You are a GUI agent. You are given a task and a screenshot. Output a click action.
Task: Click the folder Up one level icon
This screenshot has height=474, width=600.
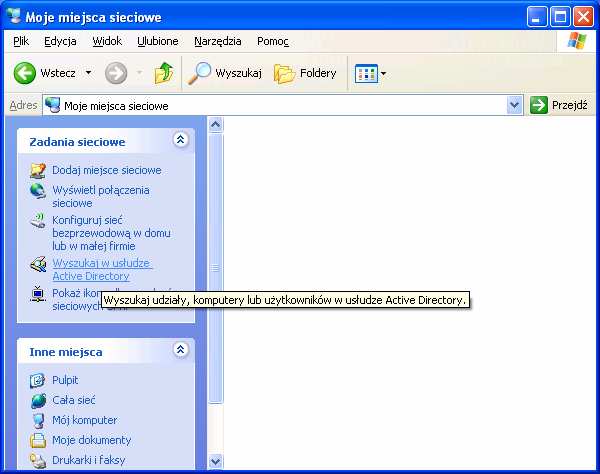coord(164,73)
